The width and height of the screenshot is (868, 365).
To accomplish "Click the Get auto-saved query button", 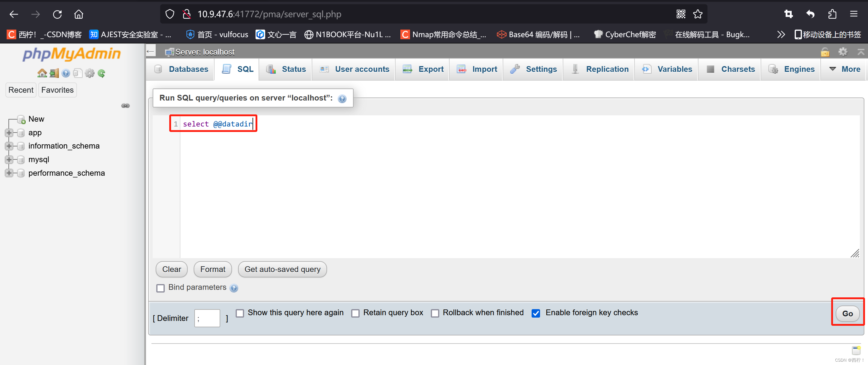I will pyautogui.click(x=282, y=269).
